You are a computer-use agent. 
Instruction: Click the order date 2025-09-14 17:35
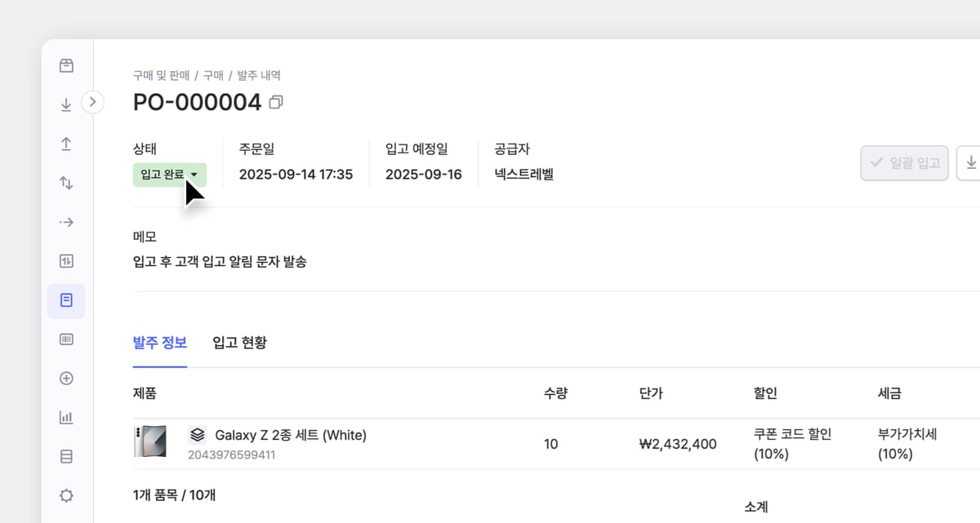point(296,175)
